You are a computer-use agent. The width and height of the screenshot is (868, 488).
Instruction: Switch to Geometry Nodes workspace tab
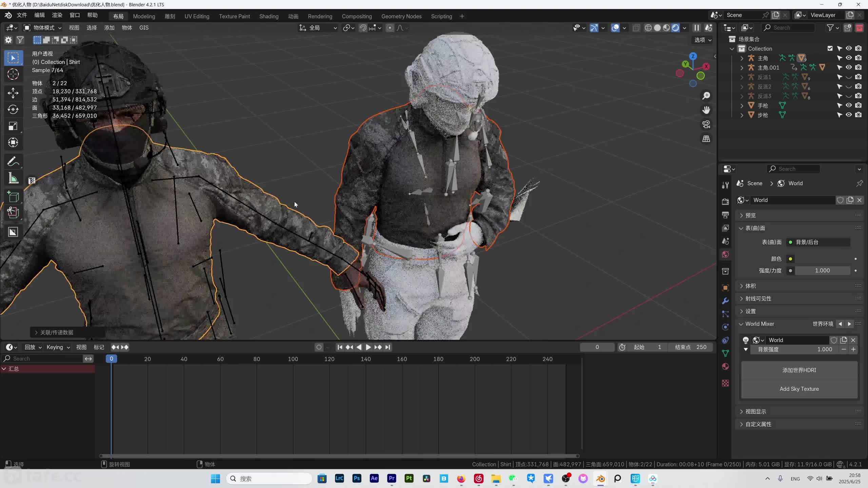click(x=401, y=16)
